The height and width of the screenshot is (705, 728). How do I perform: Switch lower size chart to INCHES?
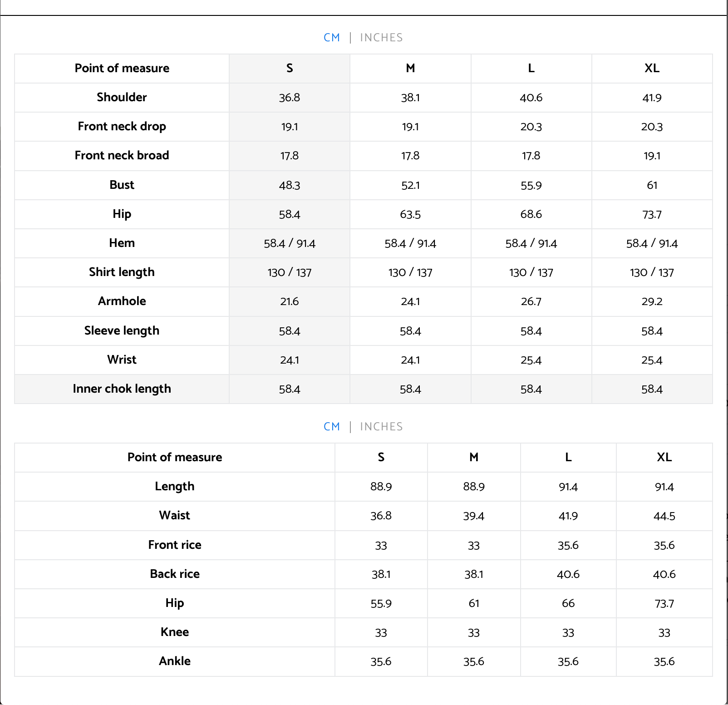coord(381,427)
